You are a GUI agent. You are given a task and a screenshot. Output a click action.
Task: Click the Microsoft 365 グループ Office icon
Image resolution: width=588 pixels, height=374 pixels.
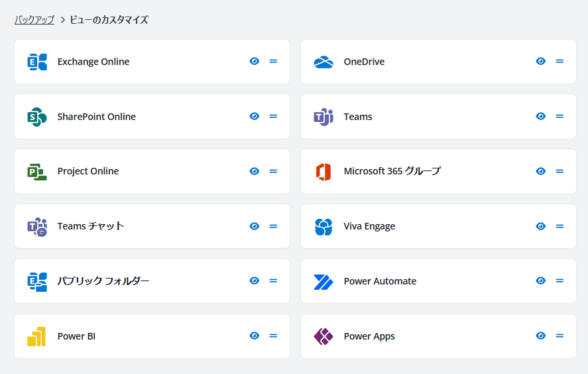tap(323, 172)
